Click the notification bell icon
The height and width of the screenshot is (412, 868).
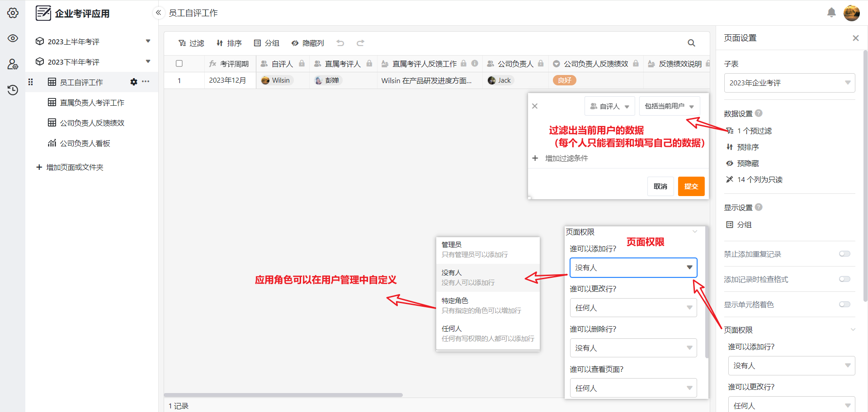(x=831, y=13)
